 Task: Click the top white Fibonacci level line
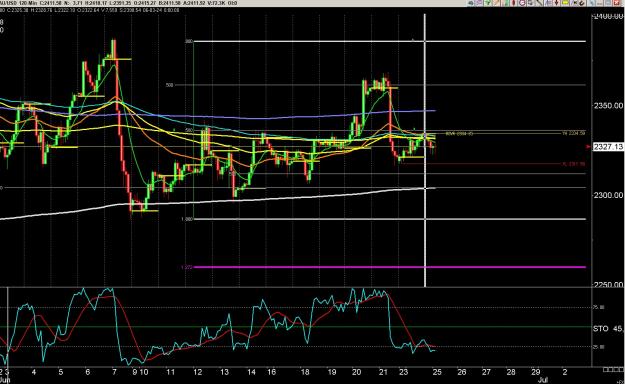click(389, 41)
